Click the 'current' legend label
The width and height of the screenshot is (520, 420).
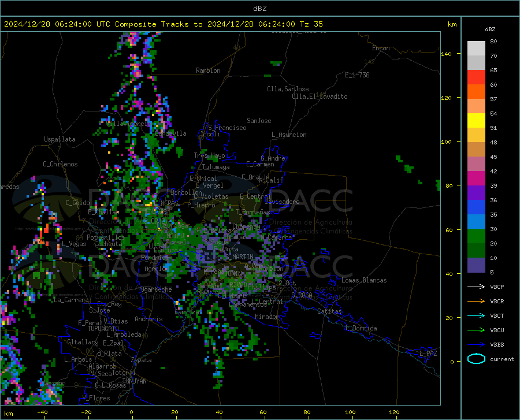(502, 359)
